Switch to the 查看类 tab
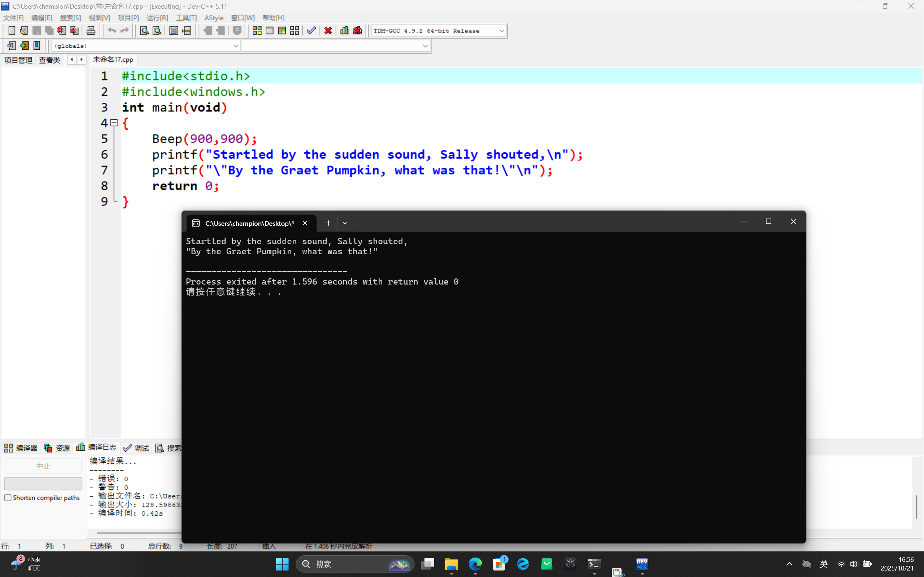 50,60
